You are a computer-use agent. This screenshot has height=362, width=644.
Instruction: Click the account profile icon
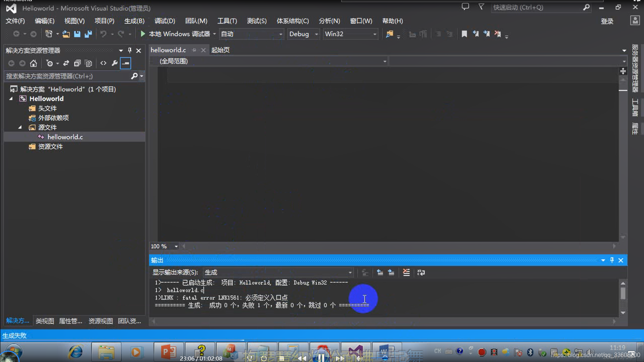635,20
